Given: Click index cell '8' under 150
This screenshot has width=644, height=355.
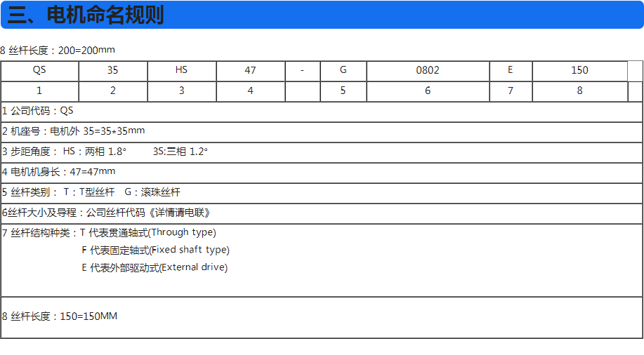Looking at the screenshot, I should click(x=580, y=91).
